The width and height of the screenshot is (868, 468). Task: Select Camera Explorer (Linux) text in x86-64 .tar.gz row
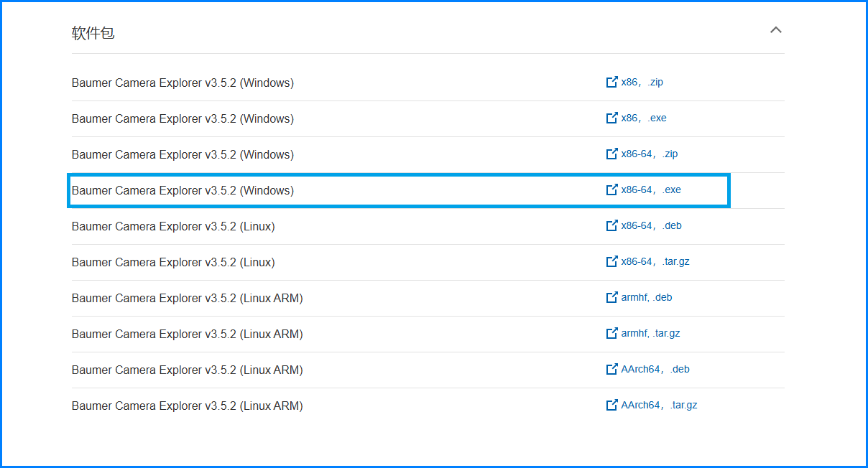click(x=173, y=262)
